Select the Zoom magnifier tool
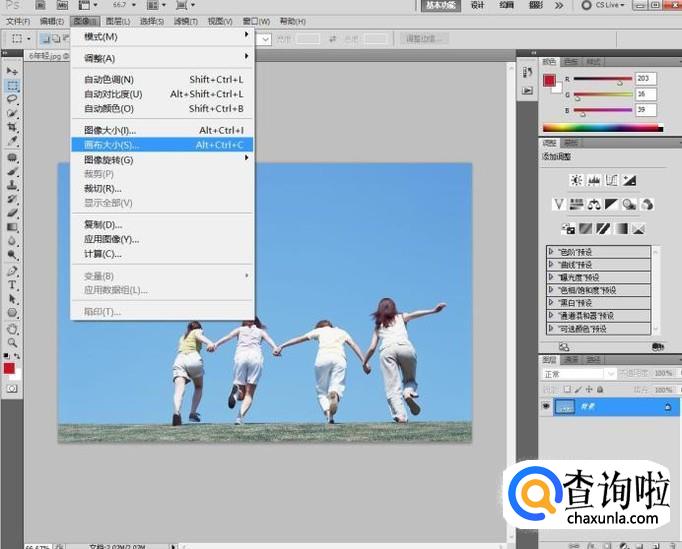Screen dimensions: 682x549 (13, 341)
